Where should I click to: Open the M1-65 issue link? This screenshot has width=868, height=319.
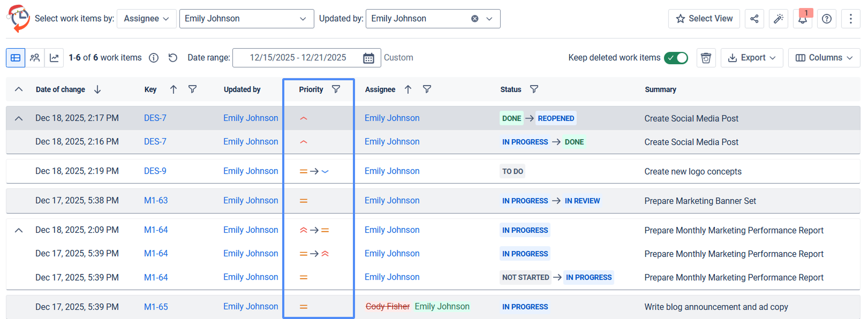[x=156, y=307]
